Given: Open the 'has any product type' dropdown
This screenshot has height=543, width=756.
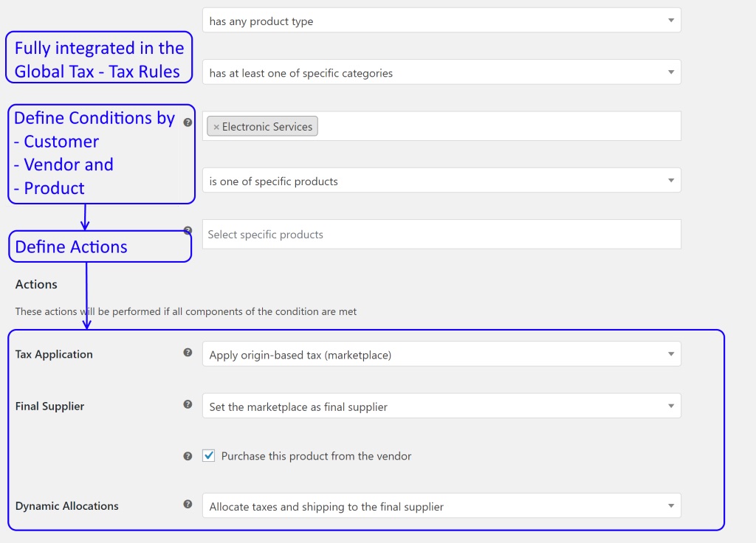Looking at the screenshot, I should pos(441,20).
